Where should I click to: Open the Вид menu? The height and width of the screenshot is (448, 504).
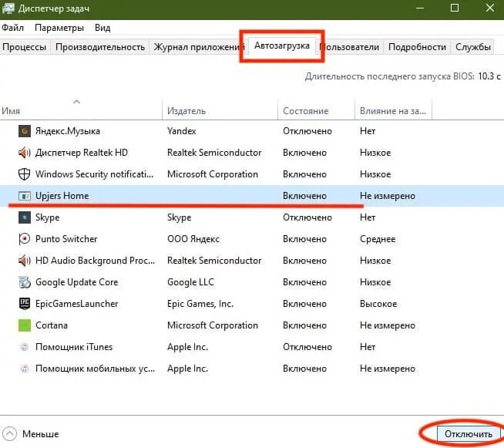[x=102, y=28]
